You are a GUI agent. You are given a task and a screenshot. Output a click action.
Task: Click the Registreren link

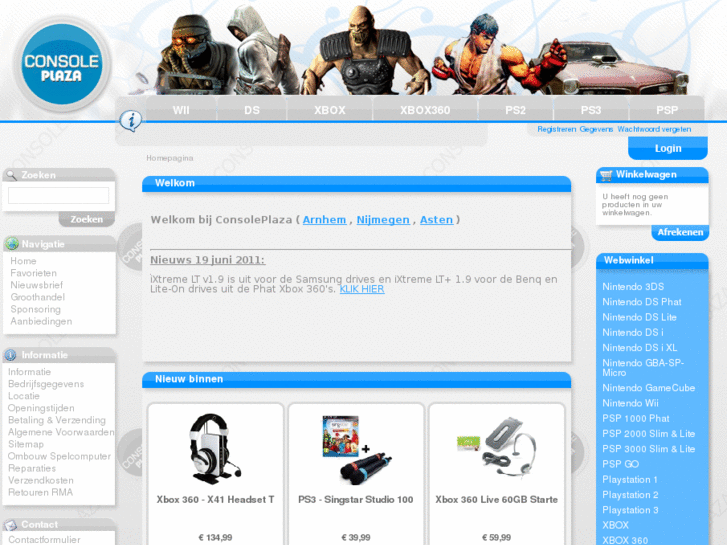(556, 129)
